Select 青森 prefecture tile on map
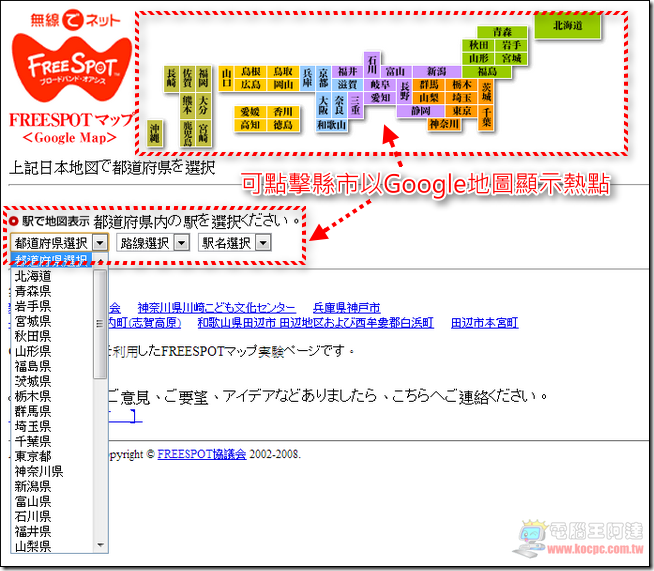The image size is (654, 571). (502, 32)
